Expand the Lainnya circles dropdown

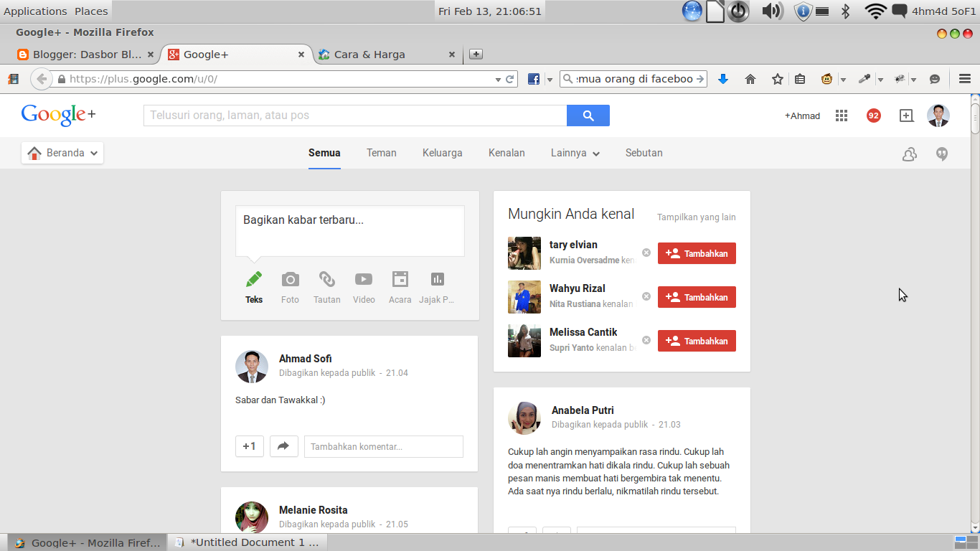575,153
